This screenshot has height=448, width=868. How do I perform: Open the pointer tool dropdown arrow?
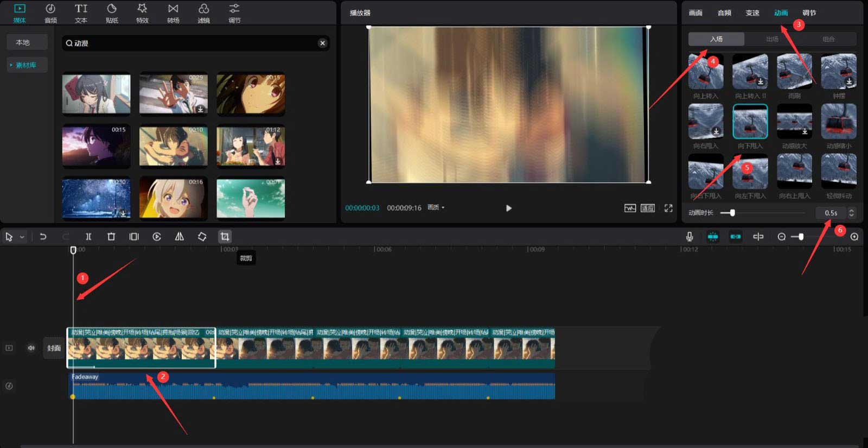(22, 237)
